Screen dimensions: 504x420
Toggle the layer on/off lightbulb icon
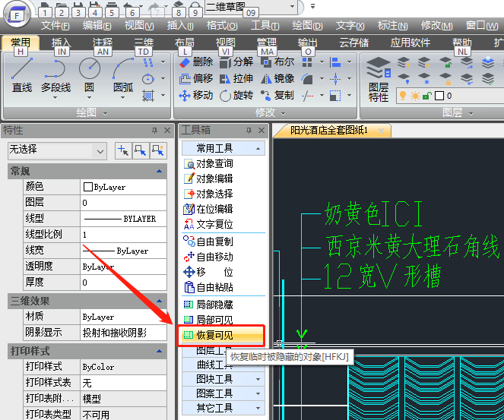pos(404,96)
